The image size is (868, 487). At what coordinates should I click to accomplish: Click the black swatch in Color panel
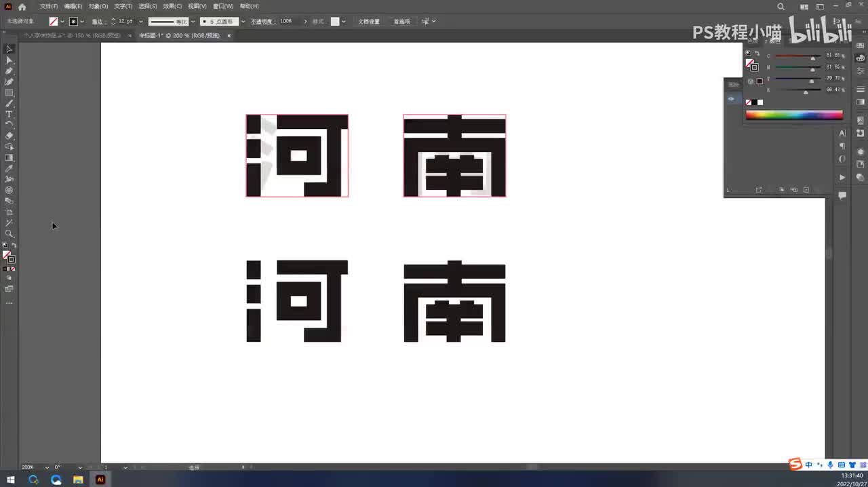[754, 102]
